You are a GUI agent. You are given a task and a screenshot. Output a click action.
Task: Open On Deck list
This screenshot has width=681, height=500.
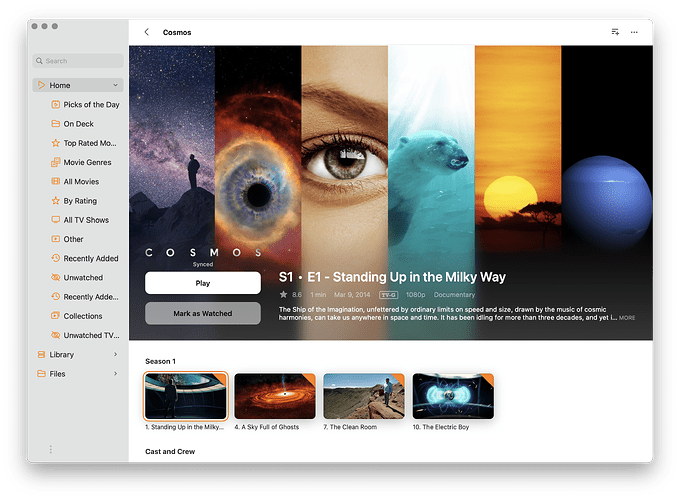pos(80,124)
